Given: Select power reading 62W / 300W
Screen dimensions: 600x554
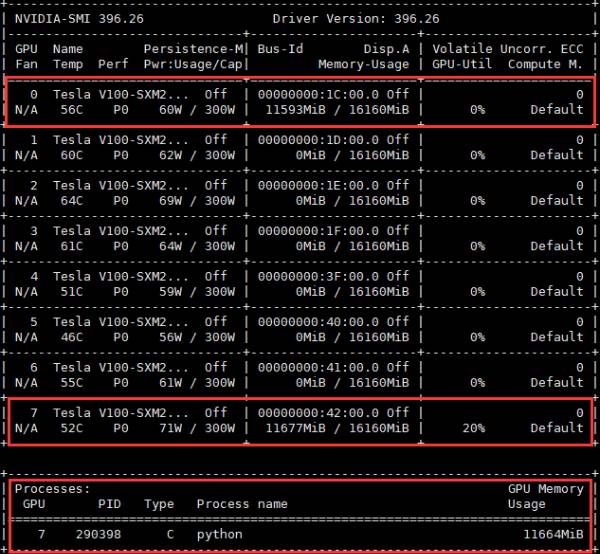Looking at the screenshot, I should [197, 155].
